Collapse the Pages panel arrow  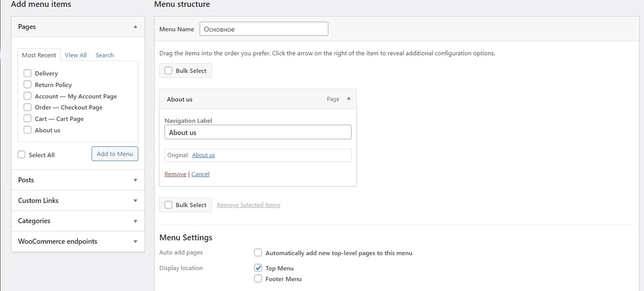pyautogui.click(x=135, y=26)
